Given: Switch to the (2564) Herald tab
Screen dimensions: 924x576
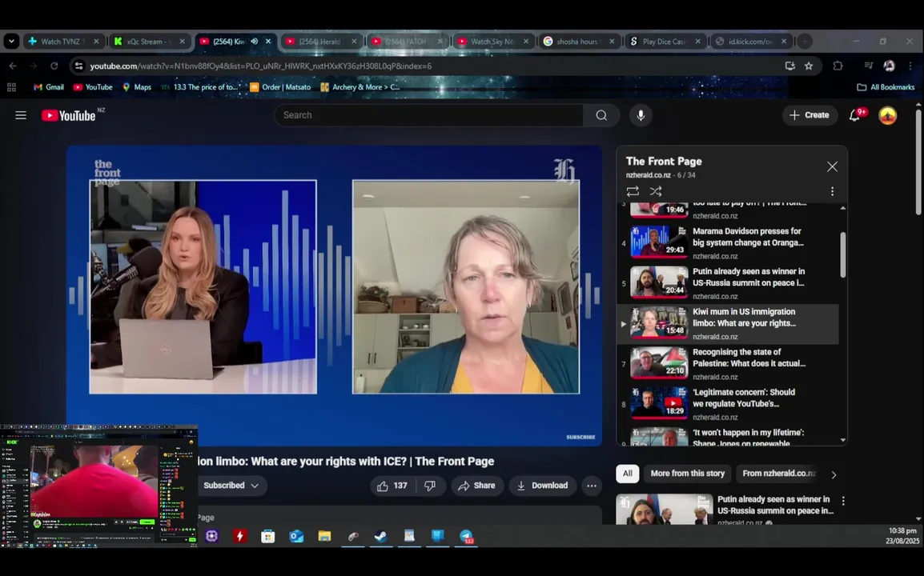Looking at the screenshot, I should [320, 42].
